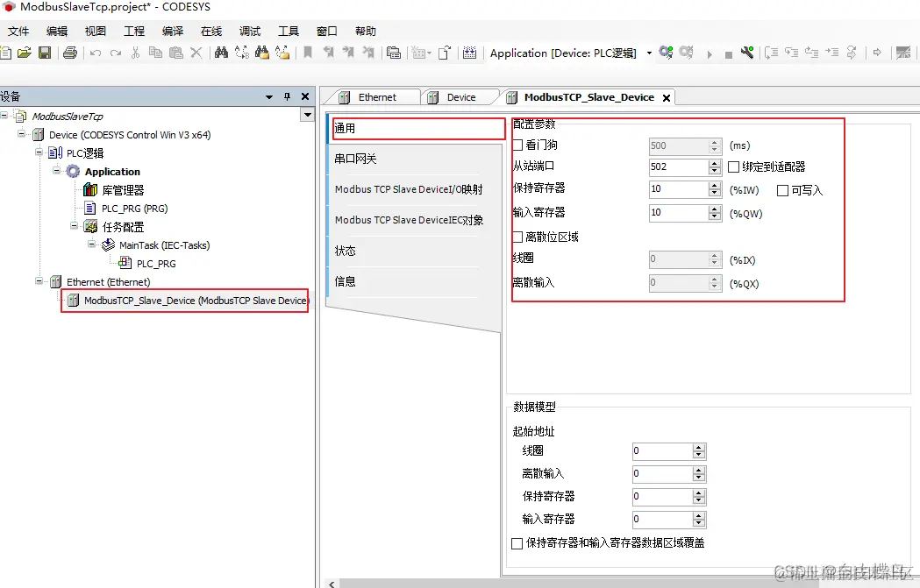Save the project with the floppy disk icon
The image size is (920, 588).
(45, 53)
